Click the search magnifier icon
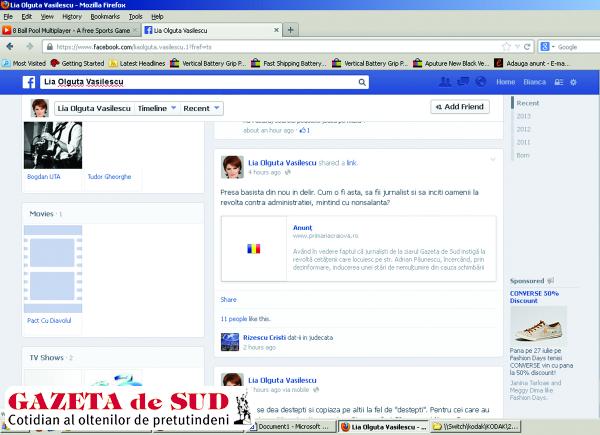600x435 pixels. [x=362, y=82]
